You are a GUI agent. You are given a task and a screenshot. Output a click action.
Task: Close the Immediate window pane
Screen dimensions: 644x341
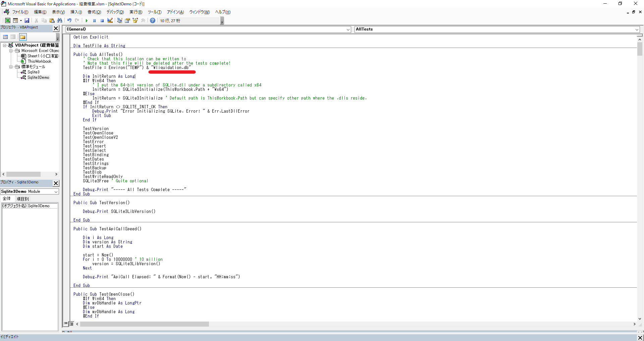pos(640,338)
